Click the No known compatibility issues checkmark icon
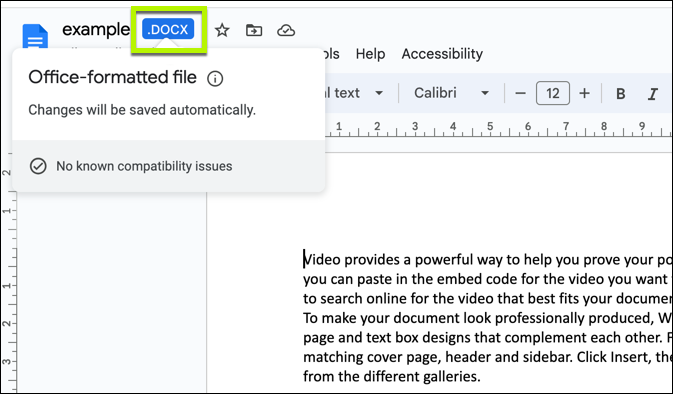Image resolution: width=673 pixels, height=394 pixels. 38,166
